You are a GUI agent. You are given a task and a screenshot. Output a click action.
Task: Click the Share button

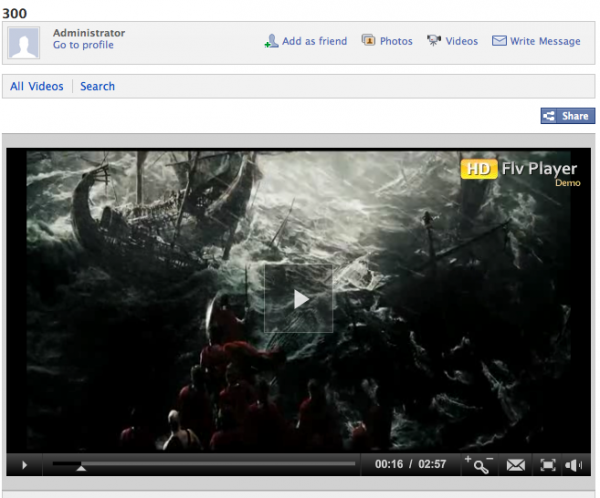point(568,116)
